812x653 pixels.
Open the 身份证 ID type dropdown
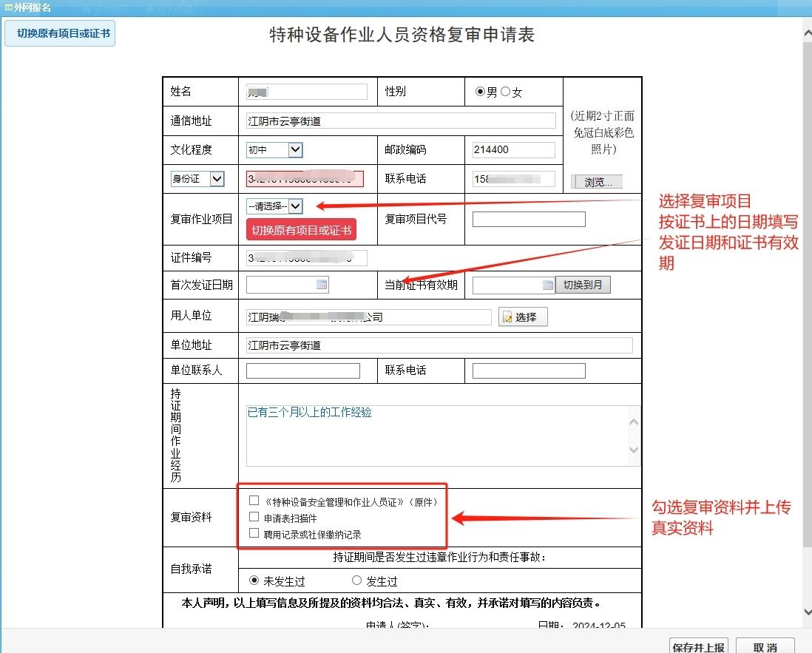[x=197, y=179]
